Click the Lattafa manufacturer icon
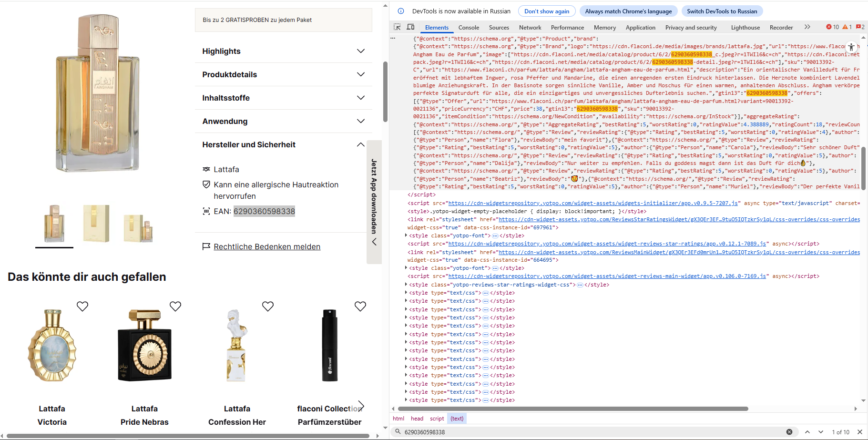The image size is (868, 440). 206,169
